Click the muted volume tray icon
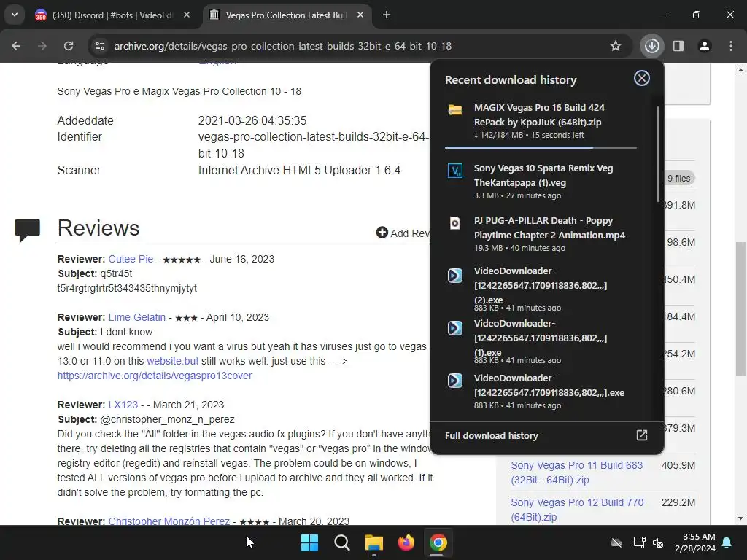Screen dimensions: 747x560 tap(659, 542)
